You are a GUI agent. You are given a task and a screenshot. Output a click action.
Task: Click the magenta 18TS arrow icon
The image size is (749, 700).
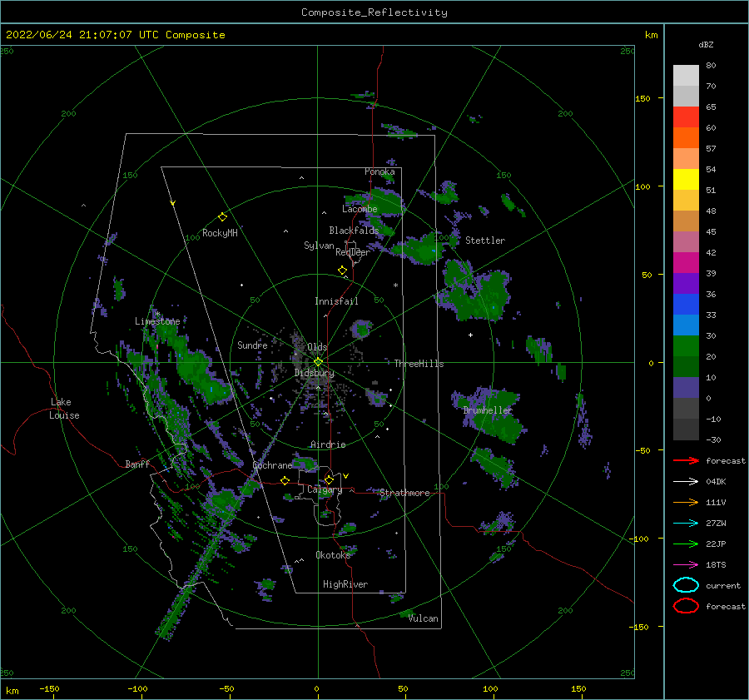(x=686, y=565)
